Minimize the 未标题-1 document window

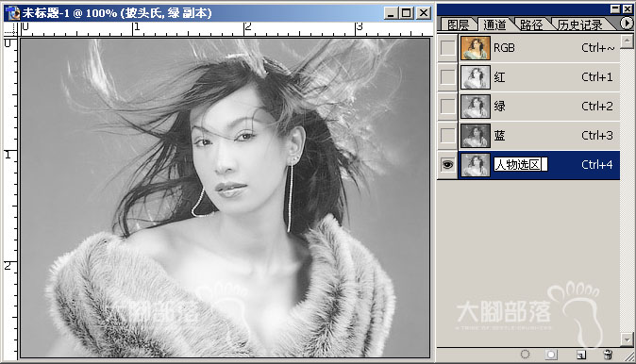click(391, 13)
